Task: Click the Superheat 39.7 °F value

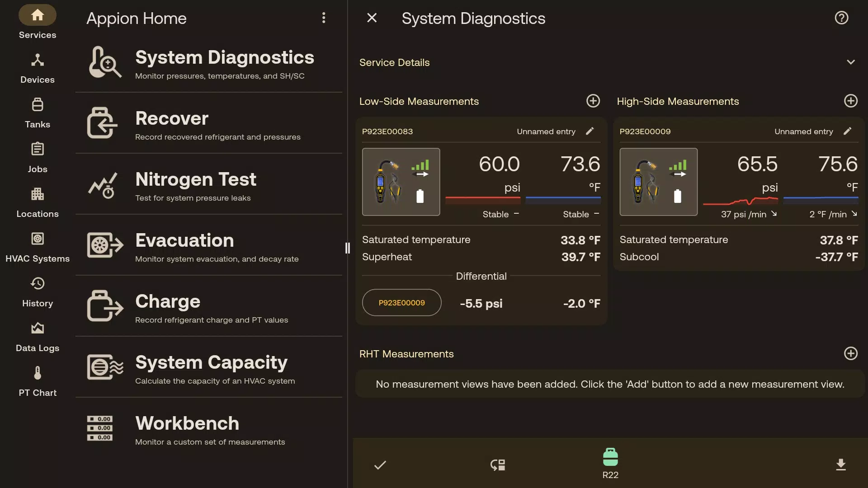Action: [x=580, y=257]
